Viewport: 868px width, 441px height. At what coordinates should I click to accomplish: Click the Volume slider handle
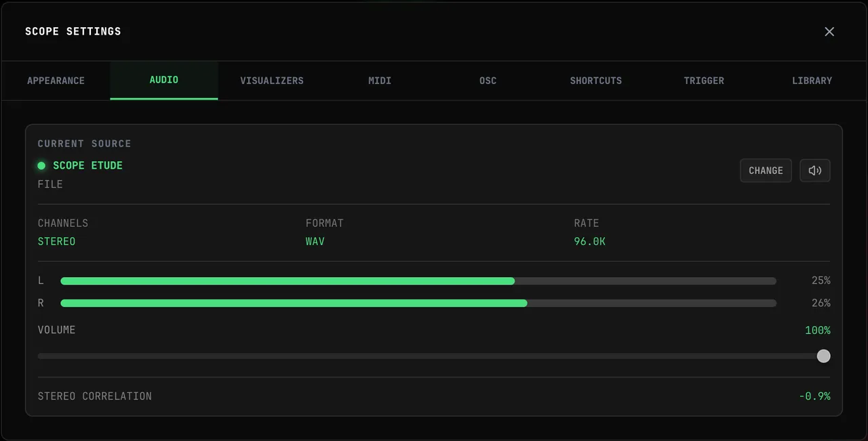pos(823,356)
